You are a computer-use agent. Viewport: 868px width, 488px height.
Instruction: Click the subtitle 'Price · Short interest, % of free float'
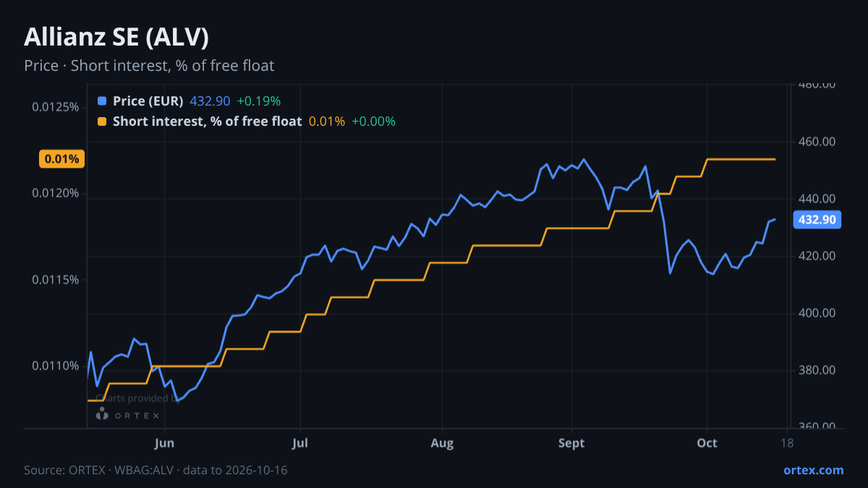(x=149, y=66)
